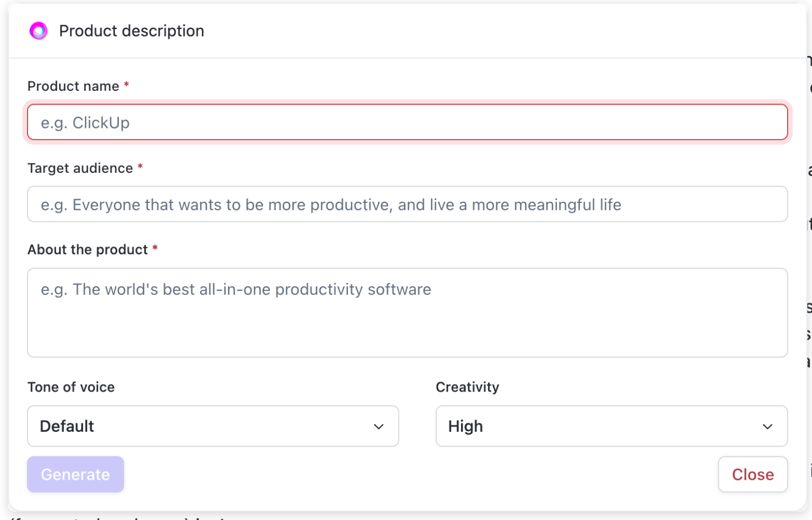The image size is (812, 520).
Task: Click the Creativity dropdown chevron arrow
Action: (x=768, y=426)
